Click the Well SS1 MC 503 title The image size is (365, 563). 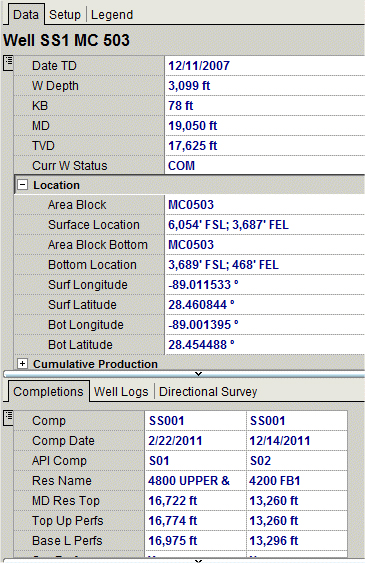[x=66, y=40]
